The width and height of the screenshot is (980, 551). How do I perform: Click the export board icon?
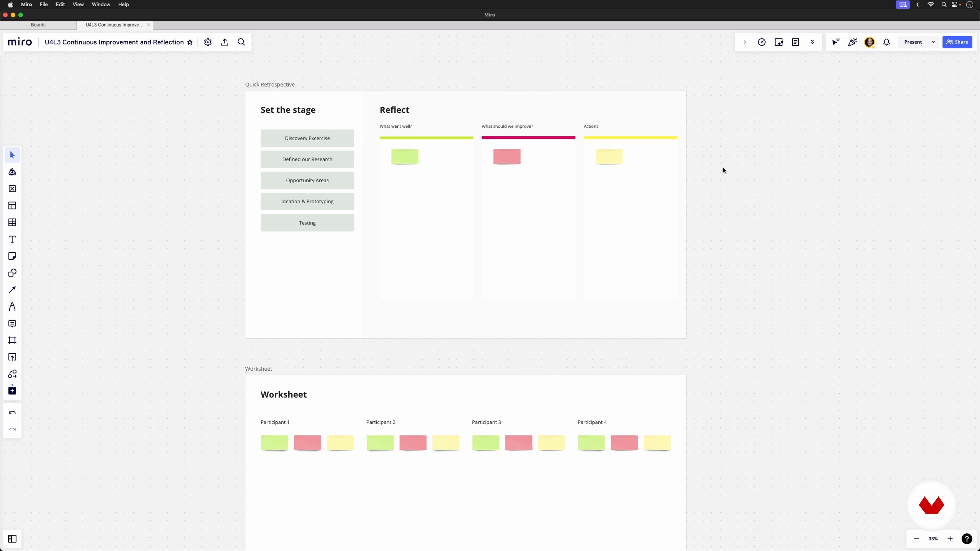coord(225,42)
